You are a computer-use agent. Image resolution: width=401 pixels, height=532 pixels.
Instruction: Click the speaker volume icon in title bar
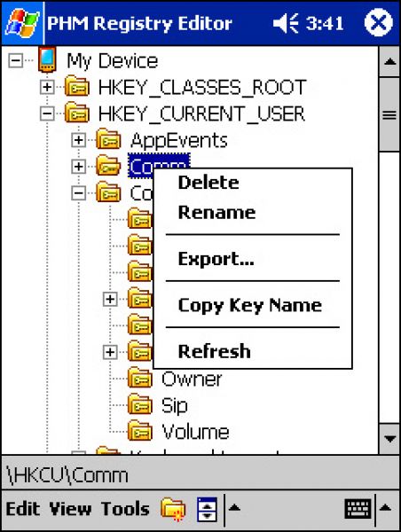pyautogui.click(x=286, y=23)
